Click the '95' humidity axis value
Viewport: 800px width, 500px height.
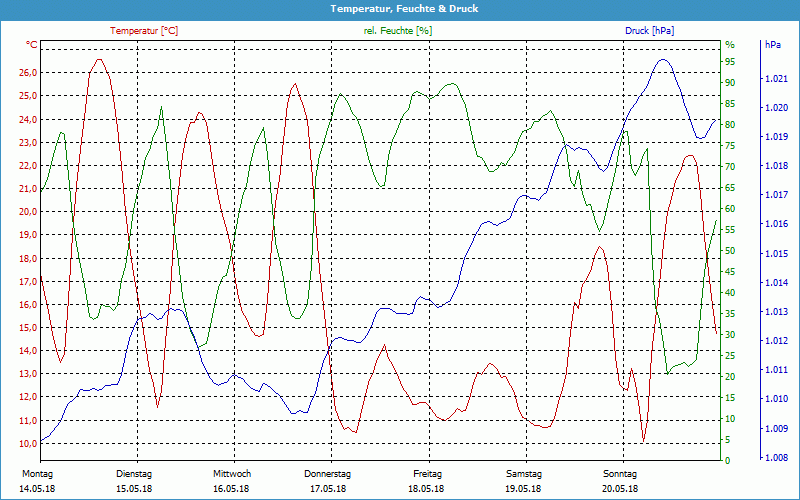pos(730,62)
